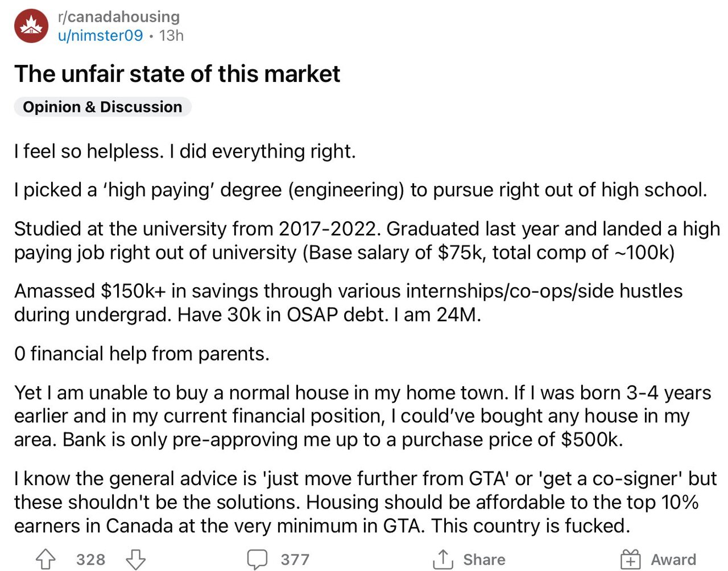This screenshot has width=728, height=571.
Task: Filter by 'Opinion & Discussion' flair tag
Action: (102, 107)
